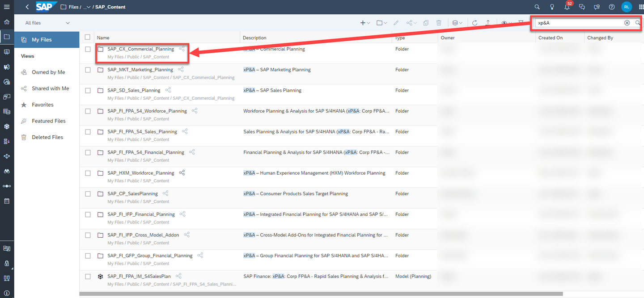This screenshot has width=644, height=298.
Task: Click share icon next to SAP_HXM_Workforce_Planning
Action: click(x=182, y=173)
